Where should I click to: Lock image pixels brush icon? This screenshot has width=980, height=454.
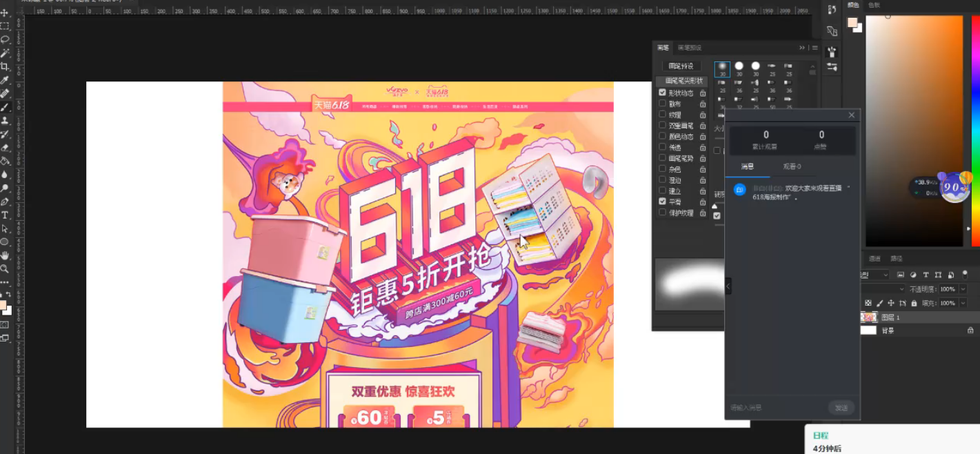[x=880, y=303]
